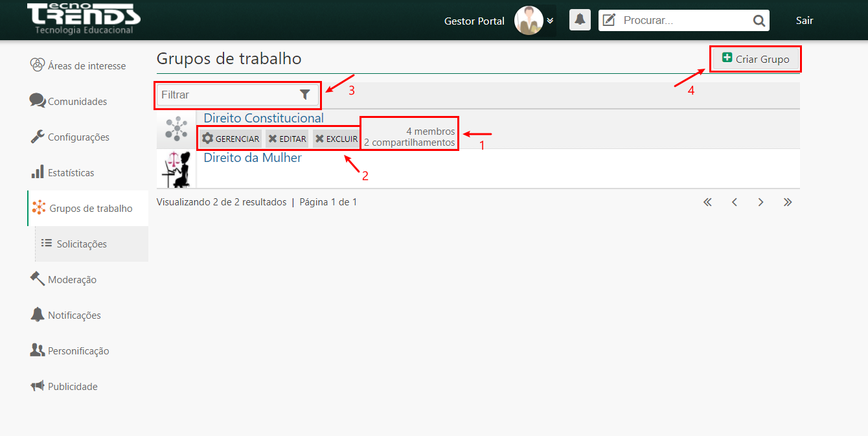The image size is (868, 436).
Task: Open Estatísticas via the bar chart icon
Action: pyautogui.click(x=35, y=172)
